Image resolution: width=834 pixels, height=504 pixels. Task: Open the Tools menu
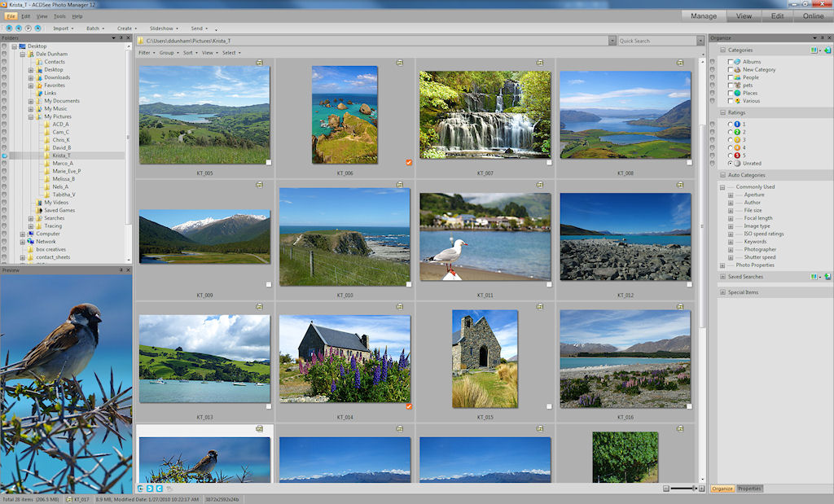tap(59, 16)
